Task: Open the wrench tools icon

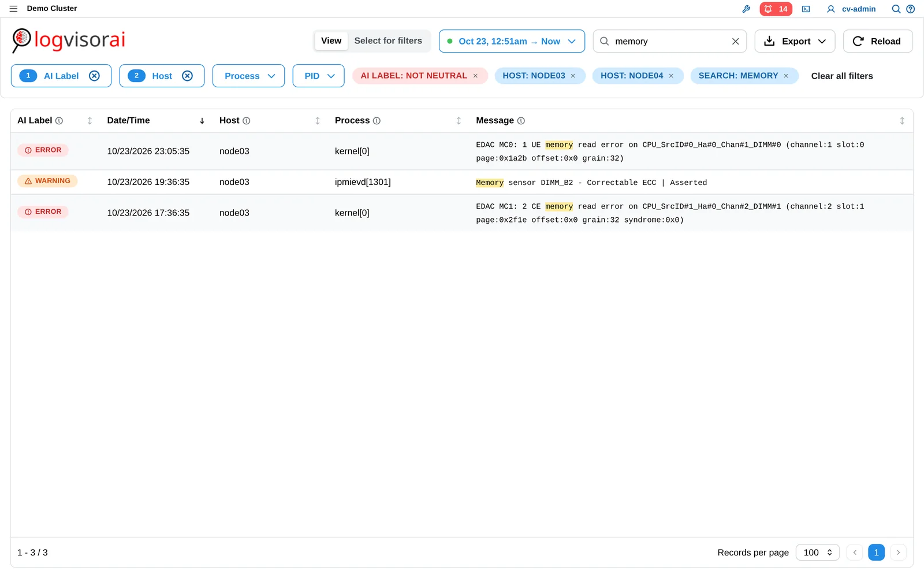Action: point(746,9)
